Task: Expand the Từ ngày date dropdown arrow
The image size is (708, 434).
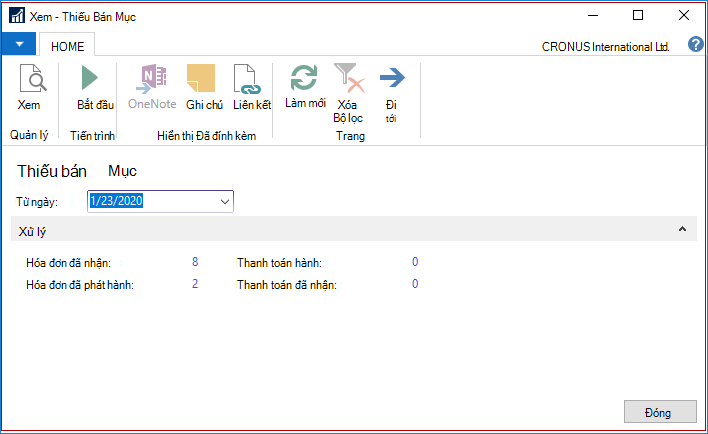Action: [x=224, y=201]
